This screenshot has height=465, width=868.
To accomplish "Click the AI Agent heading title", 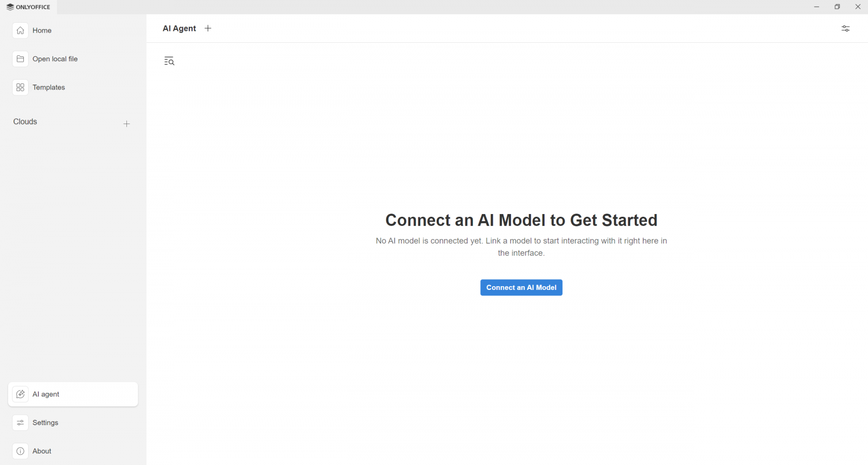I will 179,28.
